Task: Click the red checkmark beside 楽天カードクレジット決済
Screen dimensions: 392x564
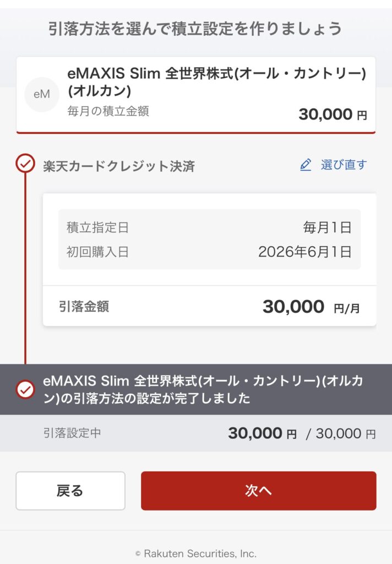Action: click(x=25, y=164)
